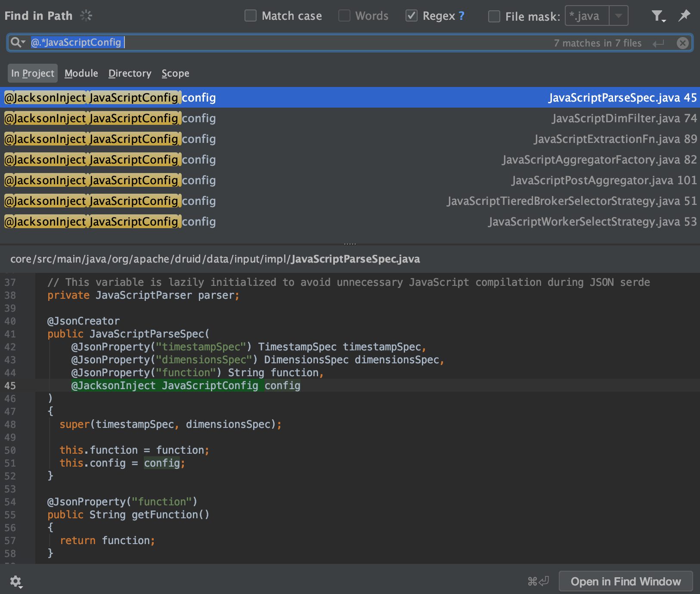Select JavaScriptPostAggregator.java search result
Image resolution: width=700 pixels, height=594 pixels.
(350, 180)
